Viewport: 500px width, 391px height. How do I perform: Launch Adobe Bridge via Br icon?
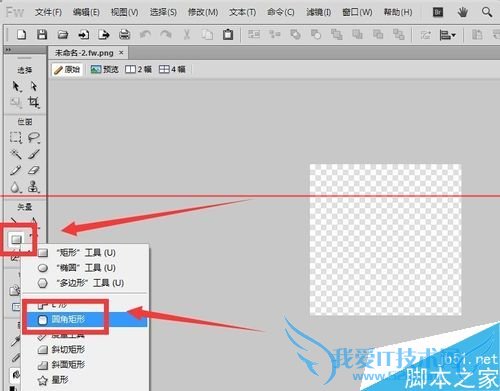pyautogui.click(x=438, y=12)
